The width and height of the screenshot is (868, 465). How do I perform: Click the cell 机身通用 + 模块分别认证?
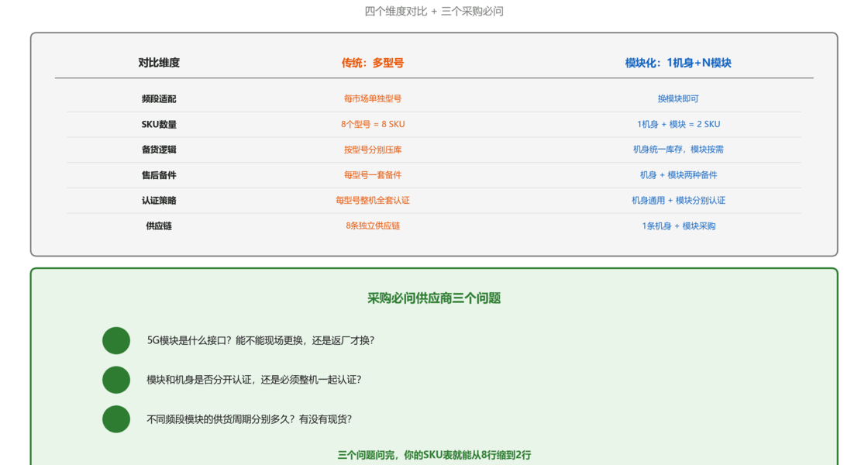click(x=678, y=201)
